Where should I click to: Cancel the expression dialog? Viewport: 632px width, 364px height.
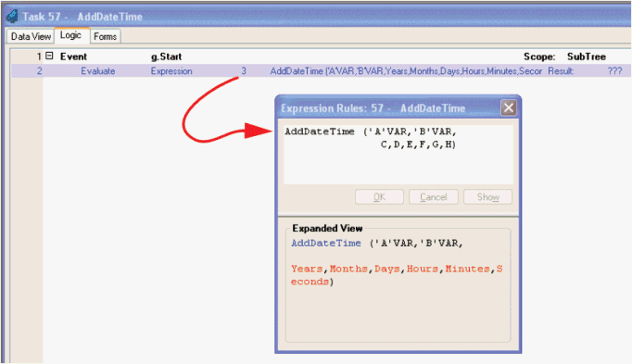pyautogui.click(x=434, y=197)
